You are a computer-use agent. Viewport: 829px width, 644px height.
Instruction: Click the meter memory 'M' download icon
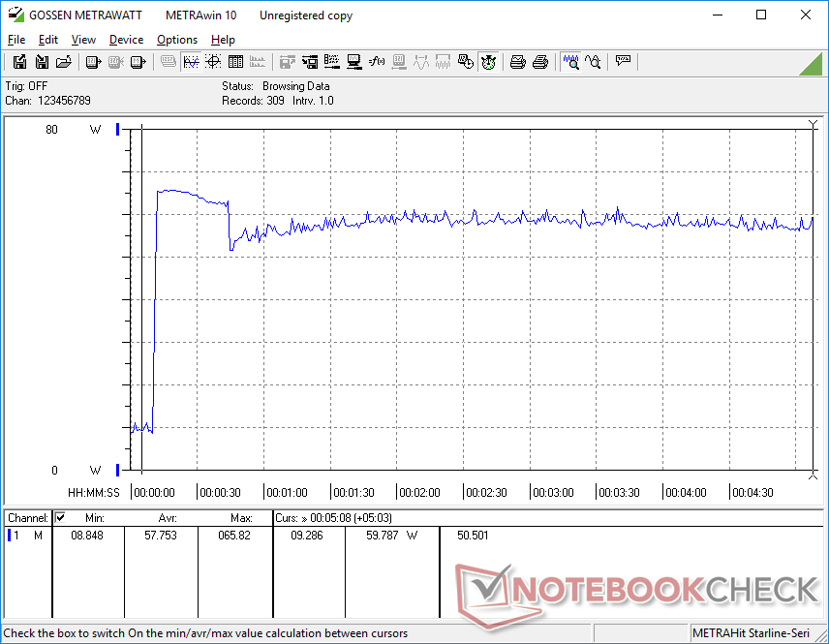(138, 62)
